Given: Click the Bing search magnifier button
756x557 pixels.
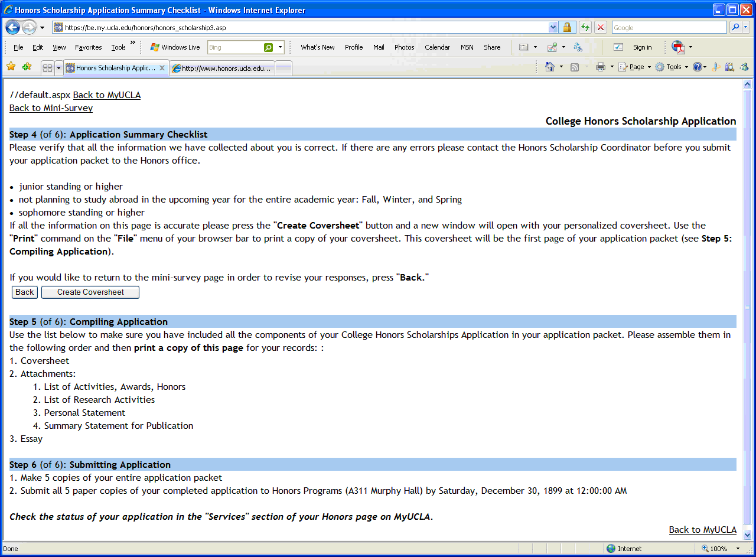Looking at the screenshot, I should [269, 47].
